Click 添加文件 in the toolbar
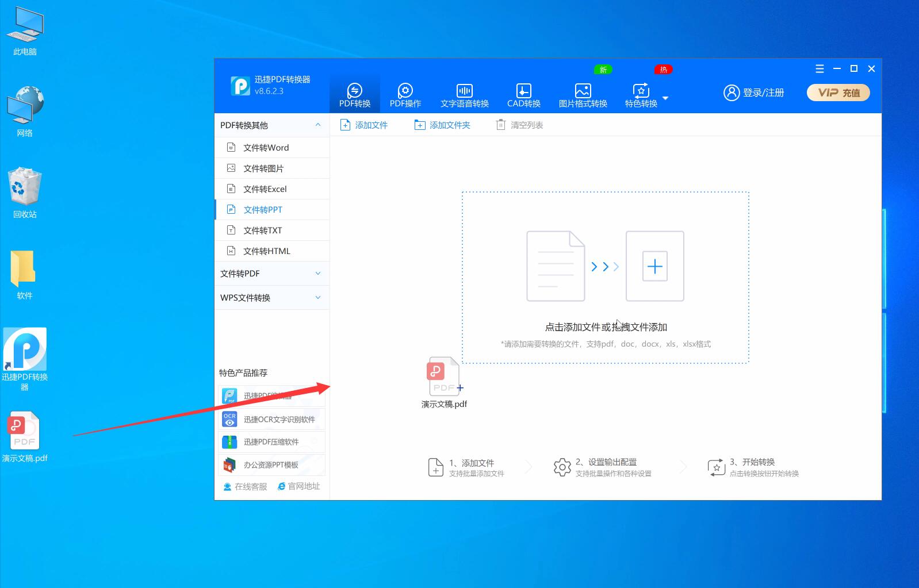This screenshot has height=588, width=919. tap(365, 125)
